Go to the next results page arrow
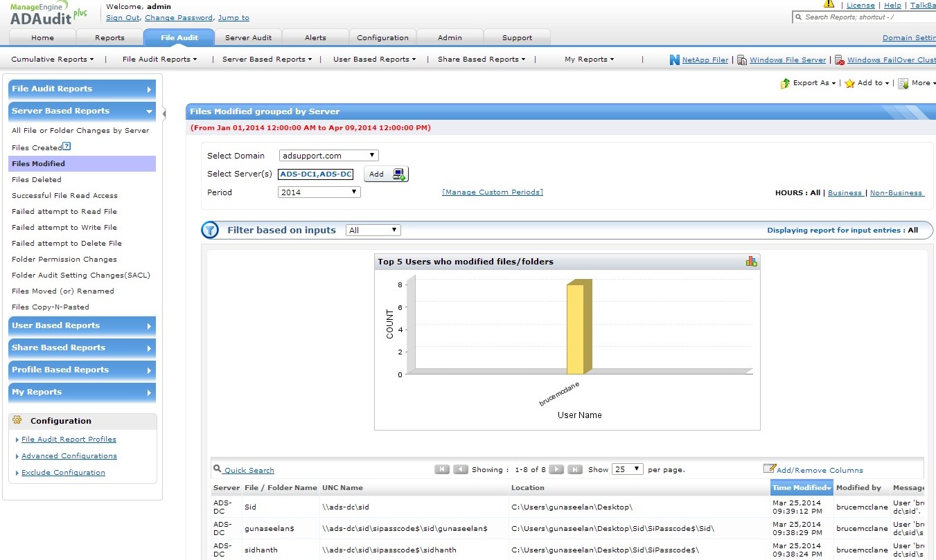This screenshot has width=936, height=560. click(x=556, y=469)
